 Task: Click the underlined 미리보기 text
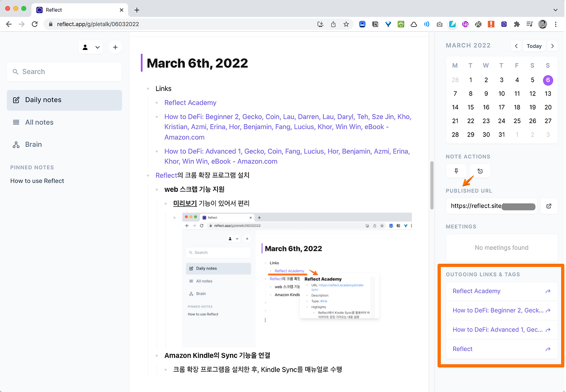click(185, 203)
